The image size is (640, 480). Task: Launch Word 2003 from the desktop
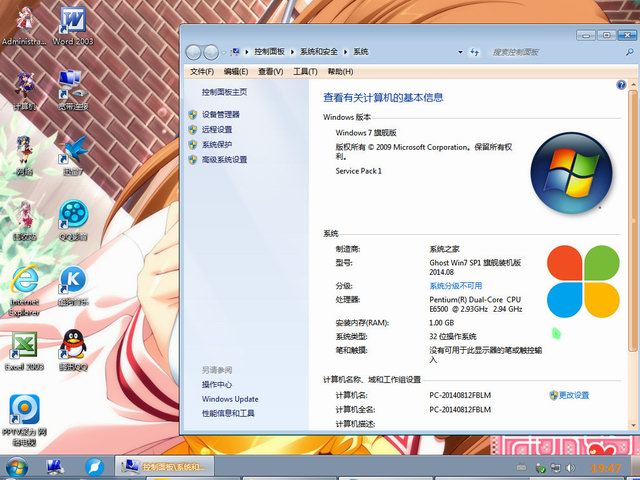(73, 26)
